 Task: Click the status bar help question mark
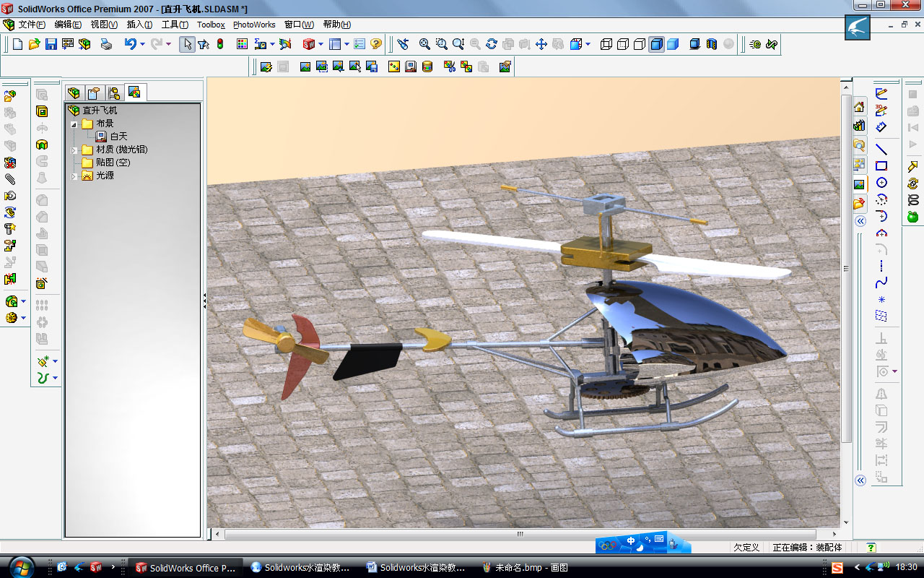pyautogui.click(x=871, y=548)
